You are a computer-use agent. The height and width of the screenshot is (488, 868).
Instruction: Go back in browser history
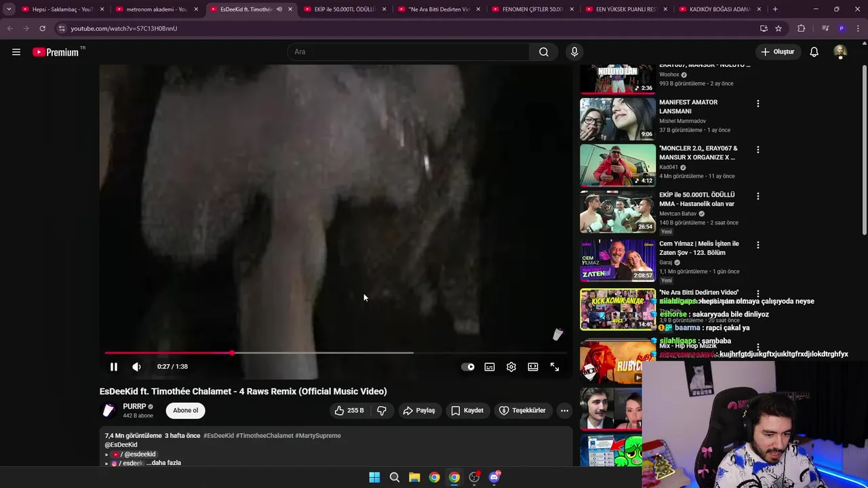pos(9,28)
